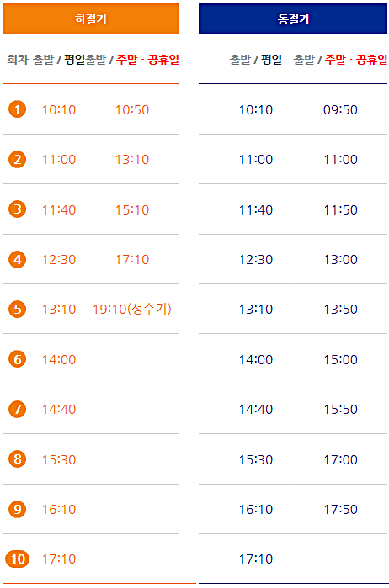The width and height of the screenshot is (389, 588).
Task: Click the orange number 6 circle icon
Action: [18, 359]
